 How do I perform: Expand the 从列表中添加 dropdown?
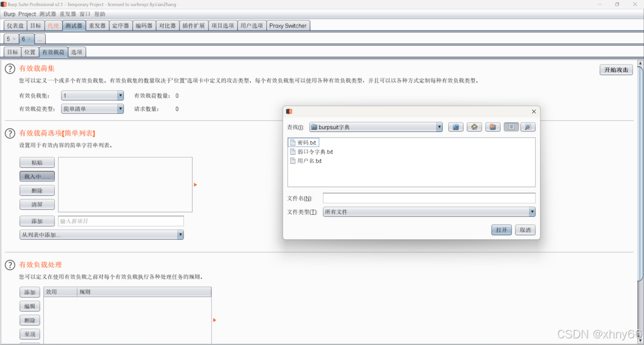(x=102, y=235)
